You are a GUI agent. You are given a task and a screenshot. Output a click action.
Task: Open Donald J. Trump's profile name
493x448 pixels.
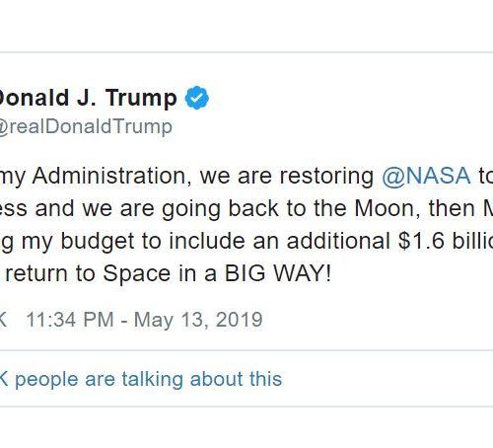[x=89, y=98]
